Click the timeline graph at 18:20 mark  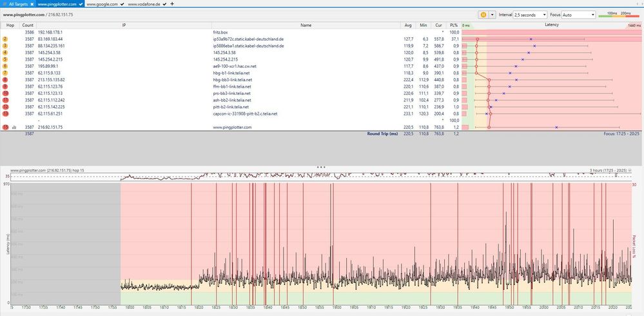click(198, 242)
